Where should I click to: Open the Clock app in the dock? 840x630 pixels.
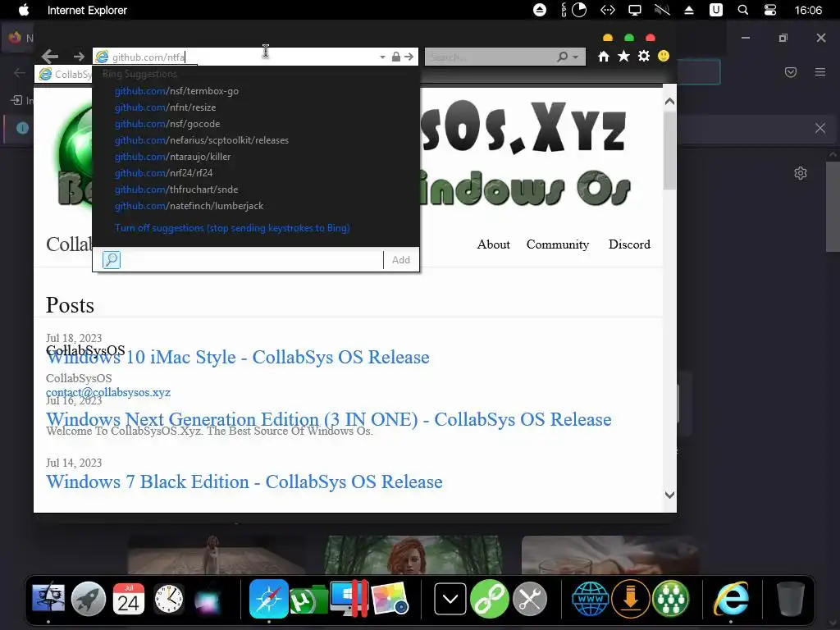(169, 598)
